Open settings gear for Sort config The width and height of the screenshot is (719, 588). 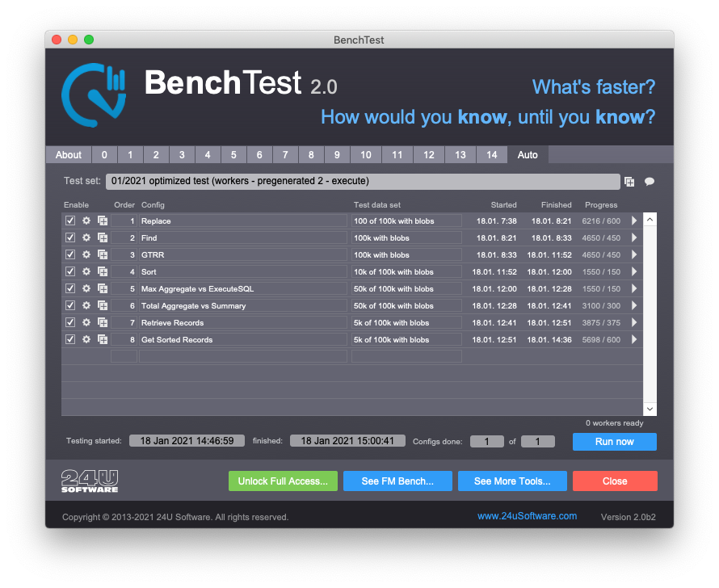point(86,271)
